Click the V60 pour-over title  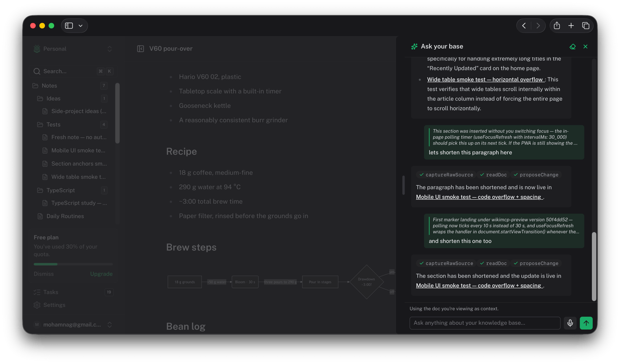(x=170, y=49)
